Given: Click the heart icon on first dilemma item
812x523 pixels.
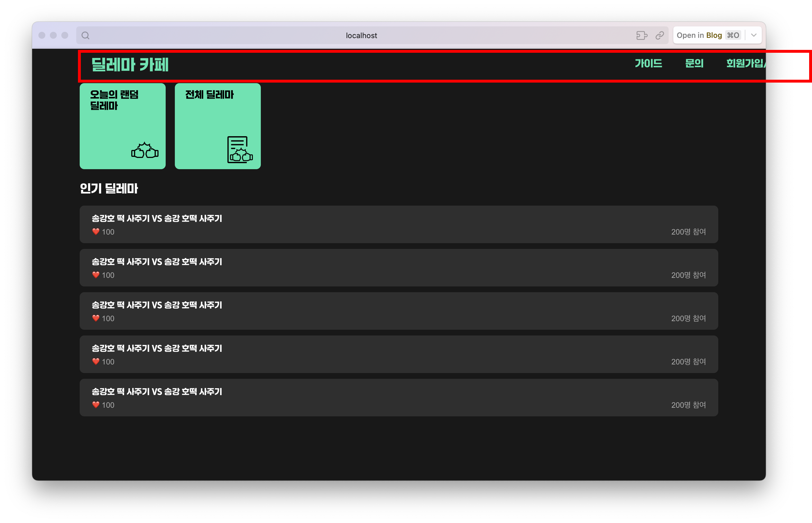Looking at the screenshot, I should tap(96, 232).
